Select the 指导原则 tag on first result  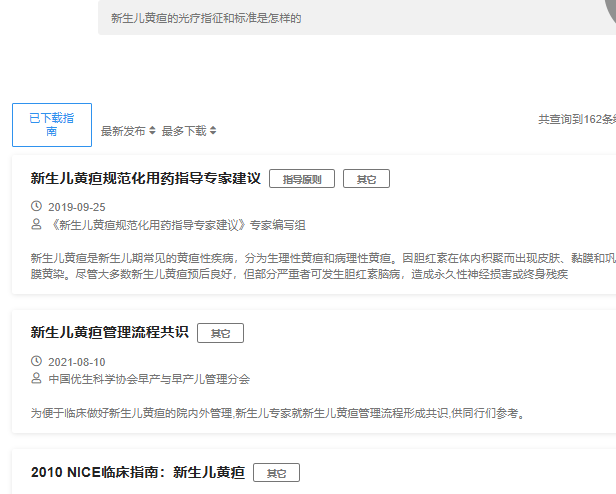click(302, 179)
